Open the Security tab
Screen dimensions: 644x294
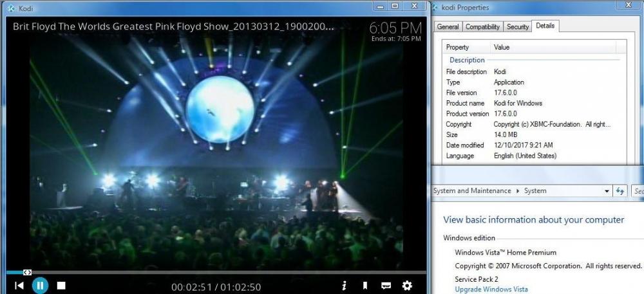(517, 27)
